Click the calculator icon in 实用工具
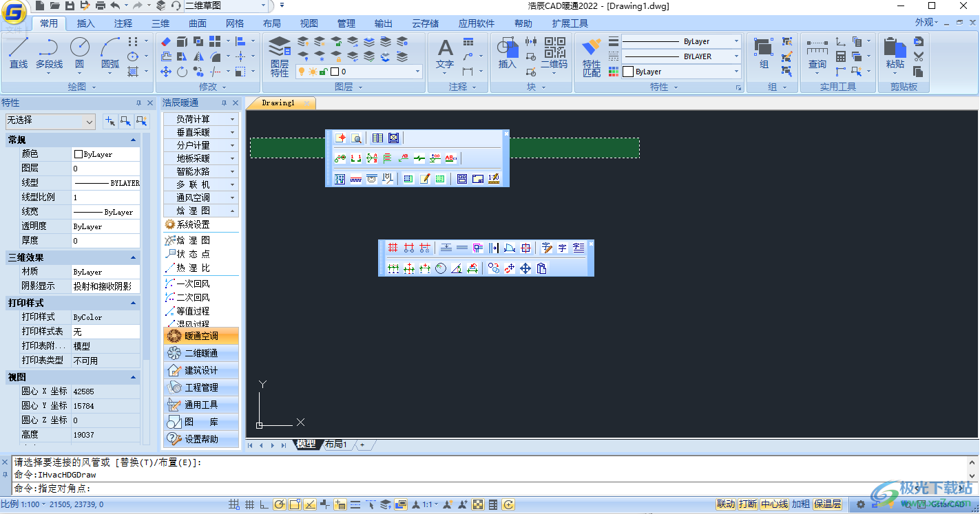The height and width of the screenshot is (514, 980). [840, 56]
